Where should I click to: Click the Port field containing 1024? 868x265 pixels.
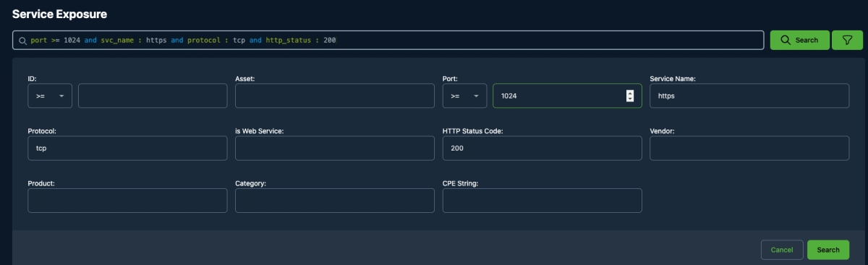point(567,96)
